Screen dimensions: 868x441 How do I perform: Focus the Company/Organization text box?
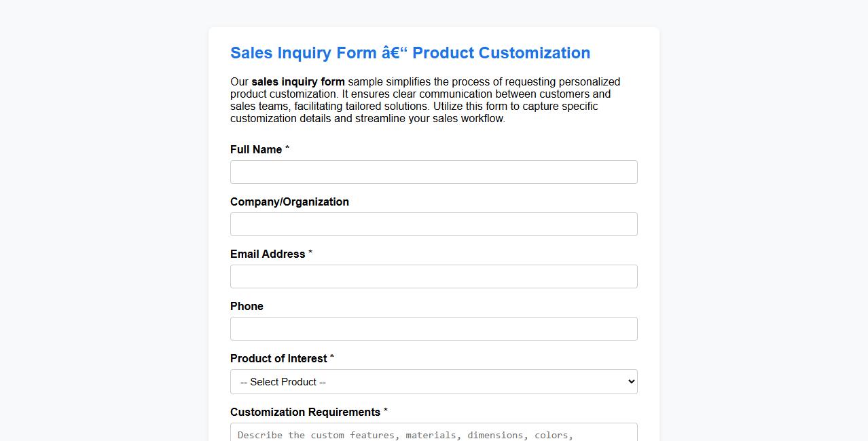(x=433, y=224)
